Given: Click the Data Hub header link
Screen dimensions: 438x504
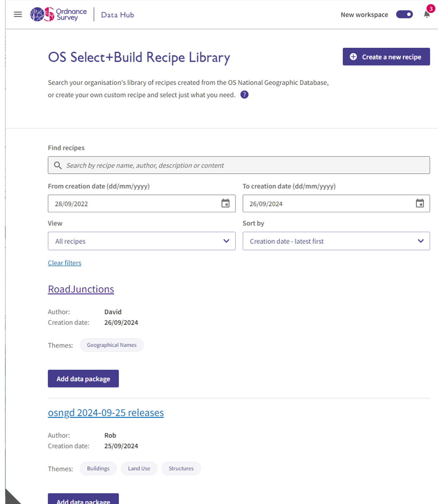Looking at the screenshot, I should click(117, 15).
